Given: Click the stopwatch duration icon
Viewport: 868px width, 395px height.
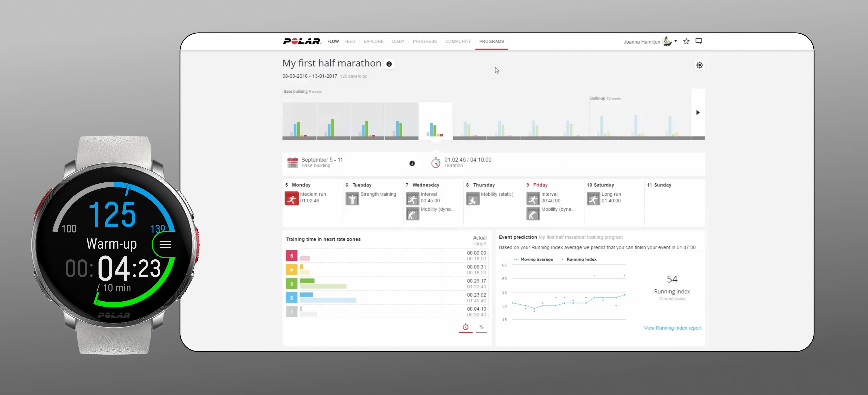Looking at the screenshot, I should pos(436,163).
